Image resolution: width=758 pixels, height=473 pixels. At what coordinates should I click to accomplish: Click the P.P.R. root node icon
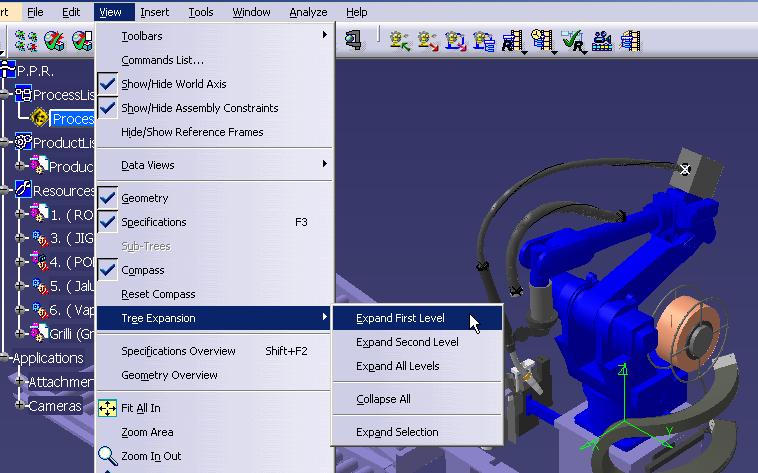coord(7,70)
